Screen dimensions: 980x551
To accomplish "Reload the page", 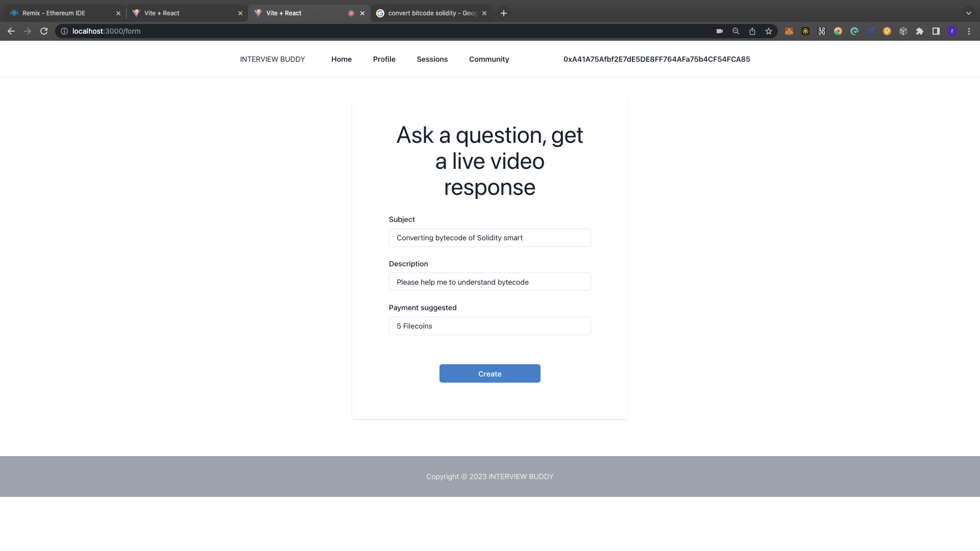I will point(44,31).
